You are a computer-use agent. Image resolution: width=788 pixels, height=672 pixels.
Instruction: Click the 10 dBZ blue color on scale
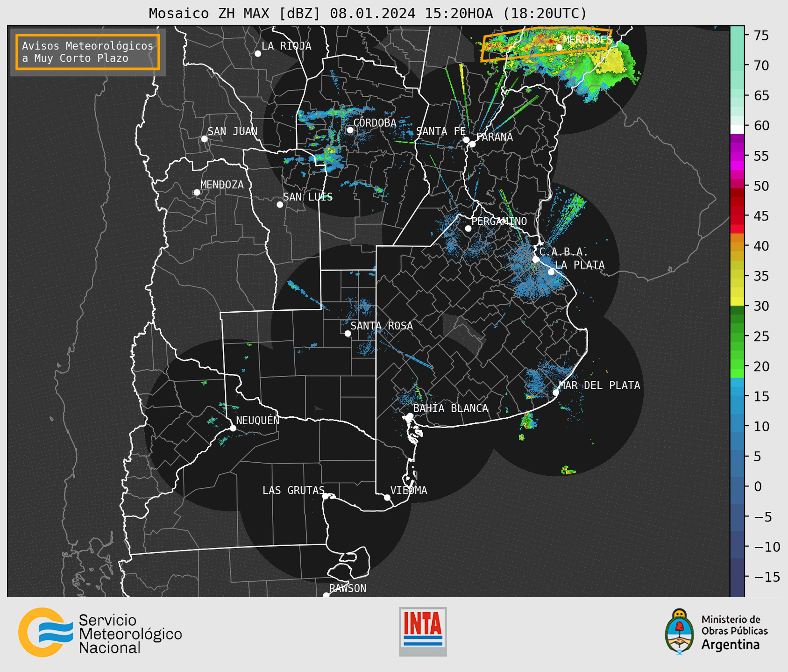click(x=737, y=426)
